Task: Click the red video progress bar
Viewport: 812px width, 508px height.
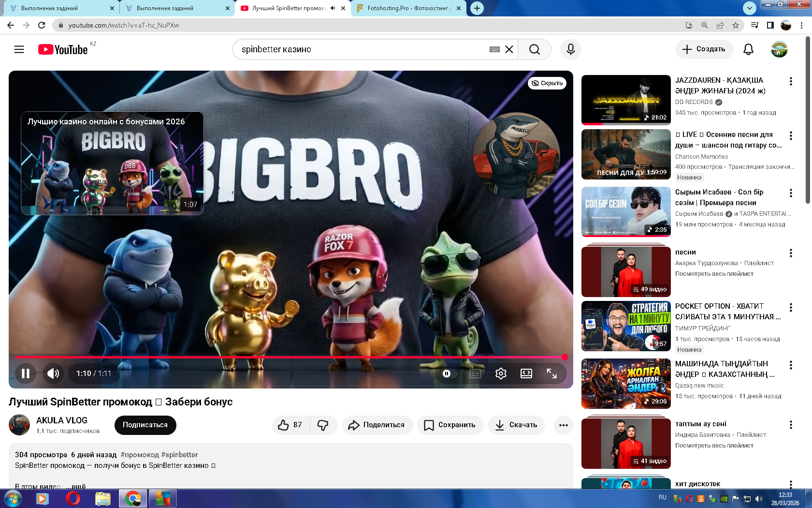Action: pyautogui.click(x=290, y=357)
